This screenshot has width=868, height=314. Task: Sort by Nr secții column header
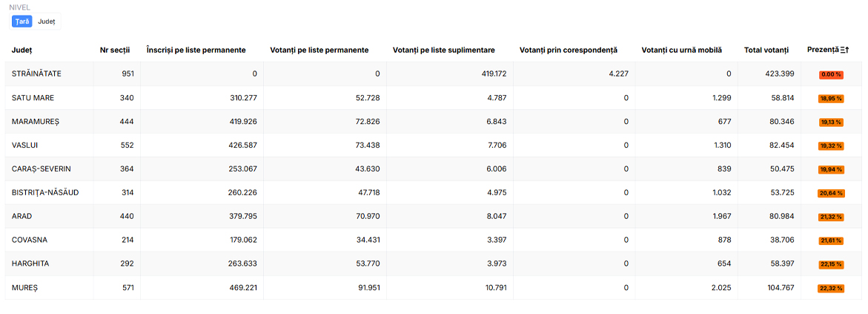(115, 50)
